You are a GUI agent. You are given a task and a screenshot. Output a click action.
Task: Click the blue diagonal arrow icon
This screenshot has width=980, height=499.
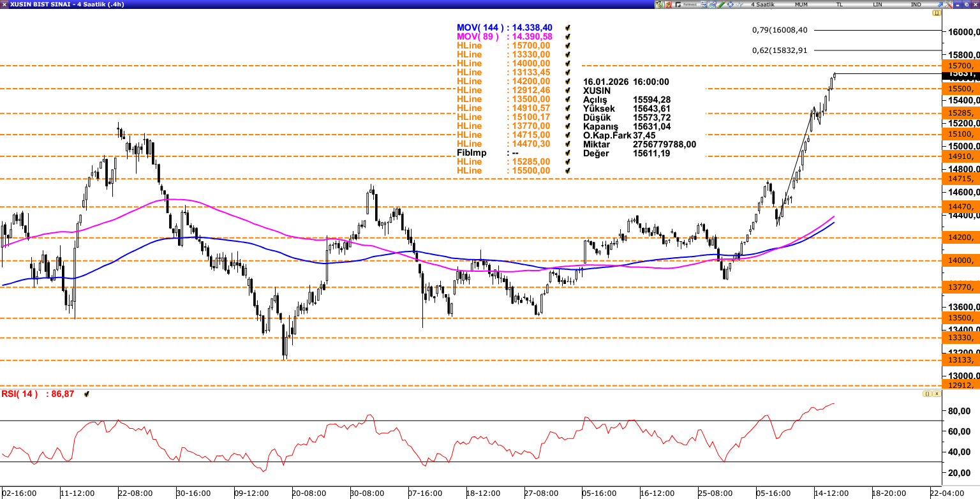pos(940,4)
